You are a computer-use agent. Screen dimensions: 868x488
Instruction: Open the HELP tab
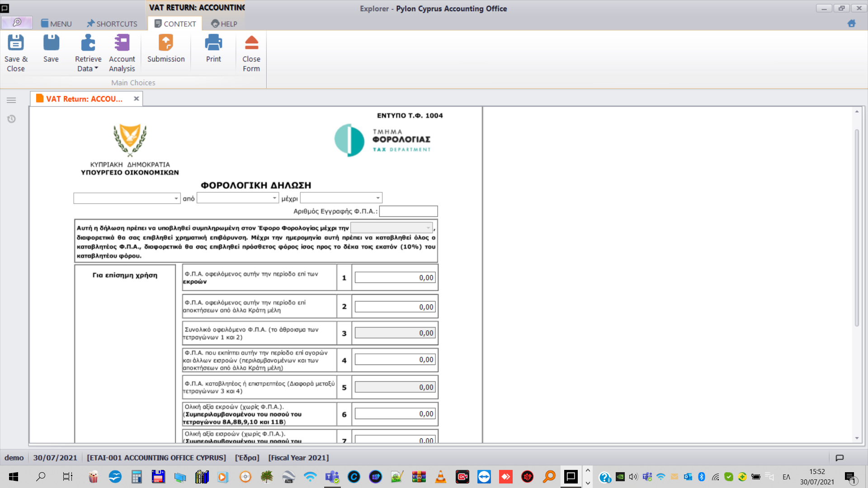click(224, 23)
